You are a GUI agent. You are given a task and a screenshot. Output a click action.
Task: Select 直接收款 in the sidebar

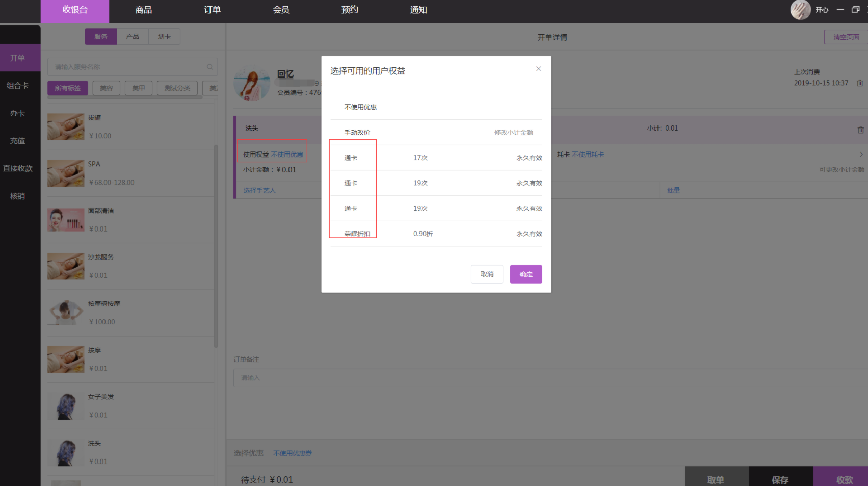coord(18,168)
